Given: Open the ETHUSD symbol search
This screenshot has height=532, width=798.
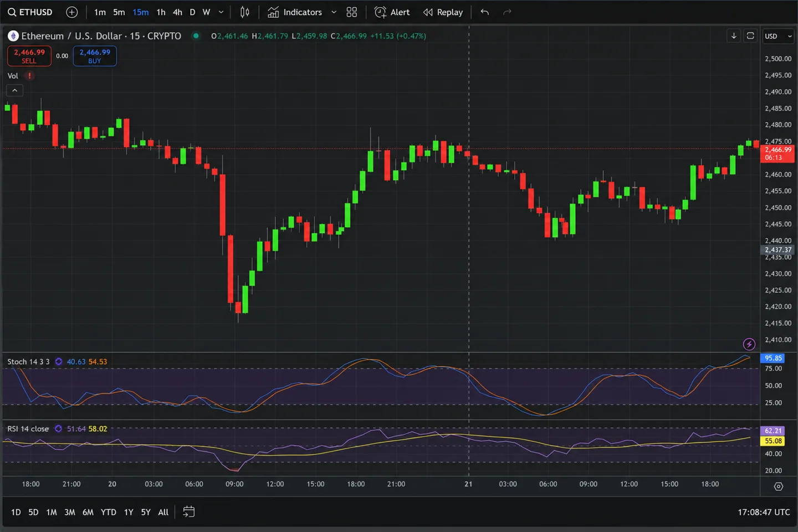Looking at the screenshot, I should click(x=30, y=12).
